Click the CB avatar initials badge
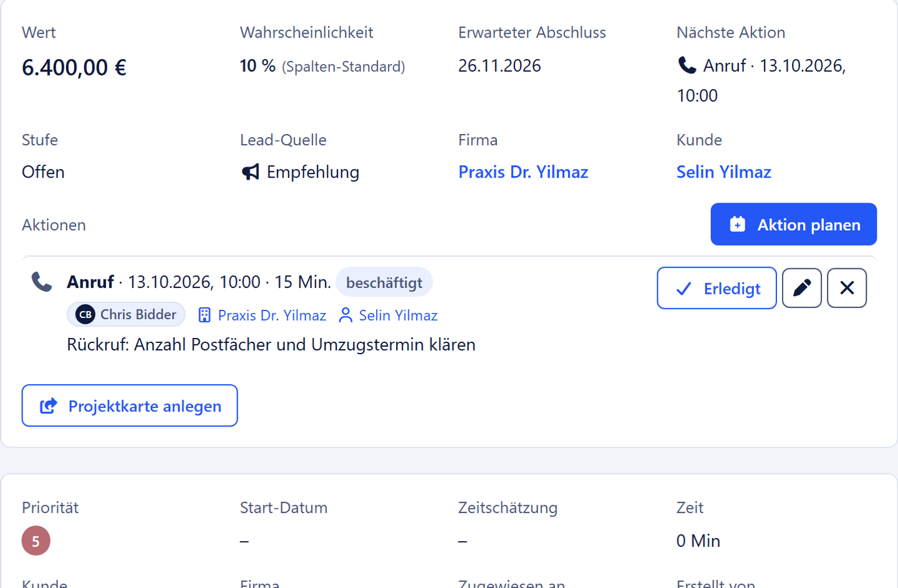This screenshot has width=898, height=588. click(x=85, y=315)
